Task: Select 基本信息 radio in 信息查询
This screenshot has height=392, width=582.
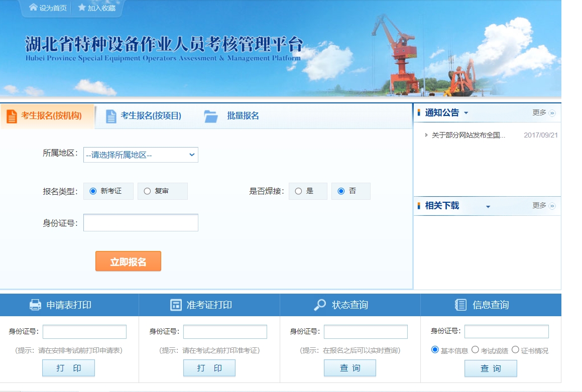Action: (x=435, y=350)
